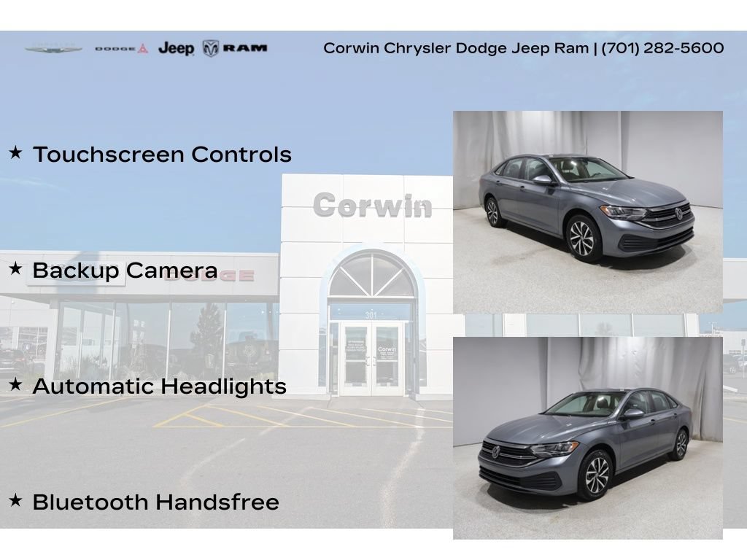Click the Jeep logo

[x=177, y=48]
